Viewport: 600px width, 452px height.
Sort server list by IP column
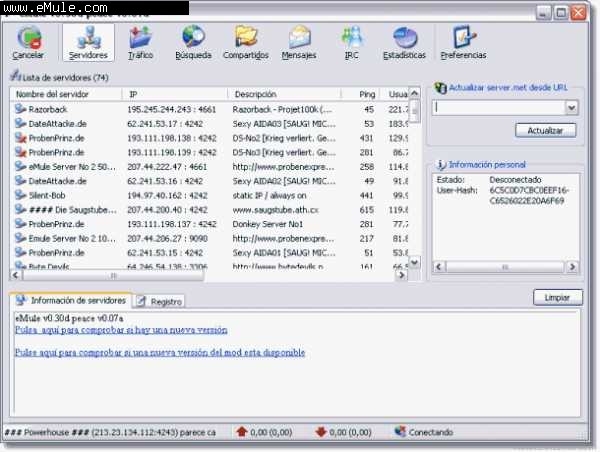click(x=175, y=94)
